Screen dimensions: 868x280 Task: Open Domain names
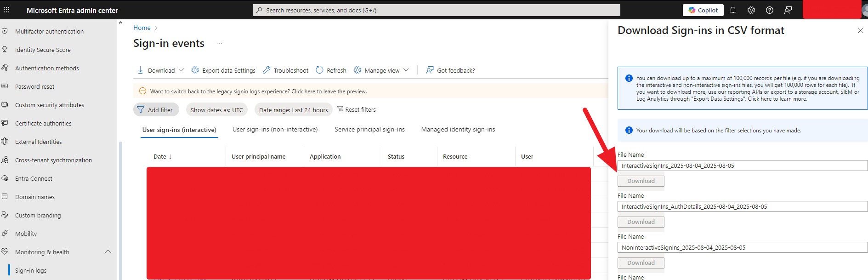click(34, 197)
